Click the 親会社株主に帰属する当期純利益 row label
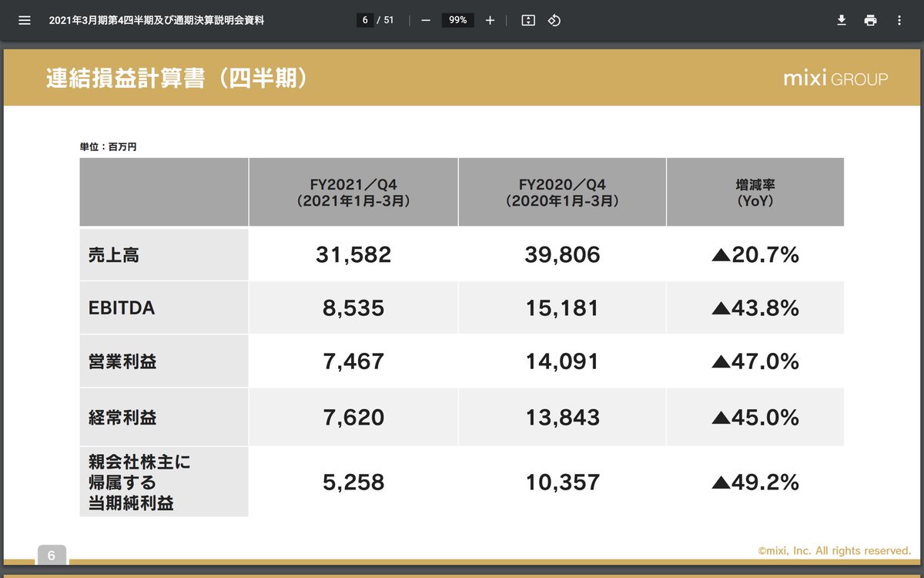This screenshot has height=578, width=924. coord(164,482)
